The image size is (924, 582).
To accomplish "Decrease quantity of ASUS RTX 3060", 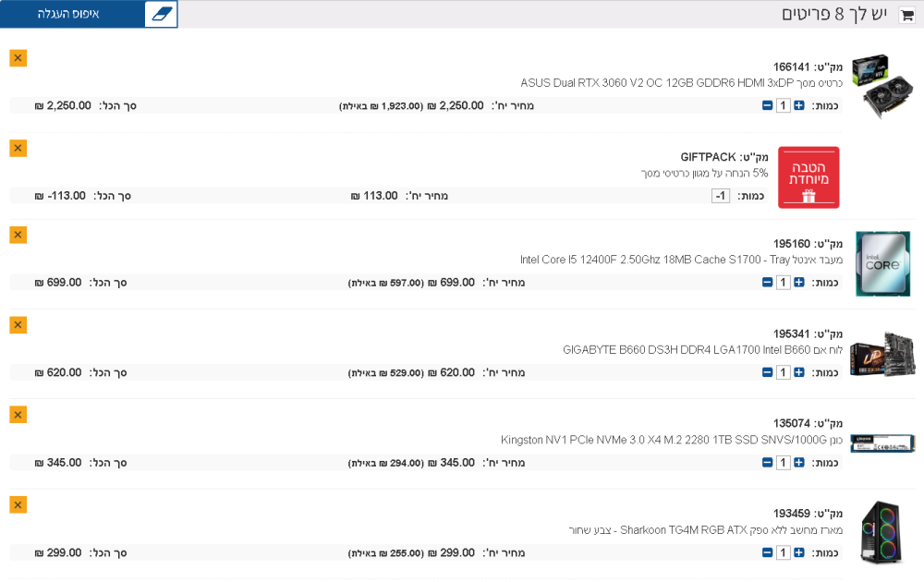I will pos(767,105).
